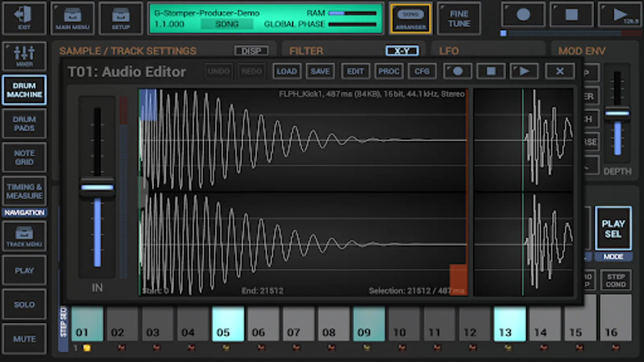Screen dimensions: 644x362
Task: Open the Setup screen
Action: click(121, 18)
